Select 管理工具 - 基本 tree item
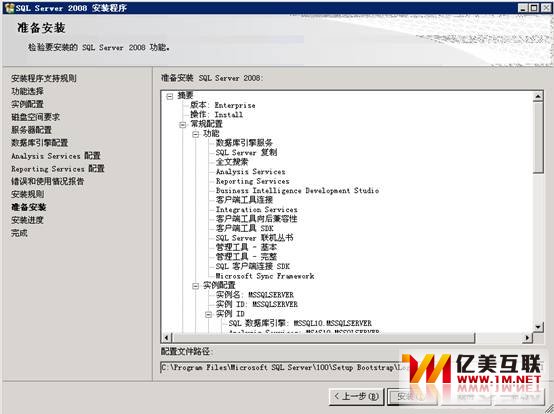The image size is (554, 414). click(246, 248)
